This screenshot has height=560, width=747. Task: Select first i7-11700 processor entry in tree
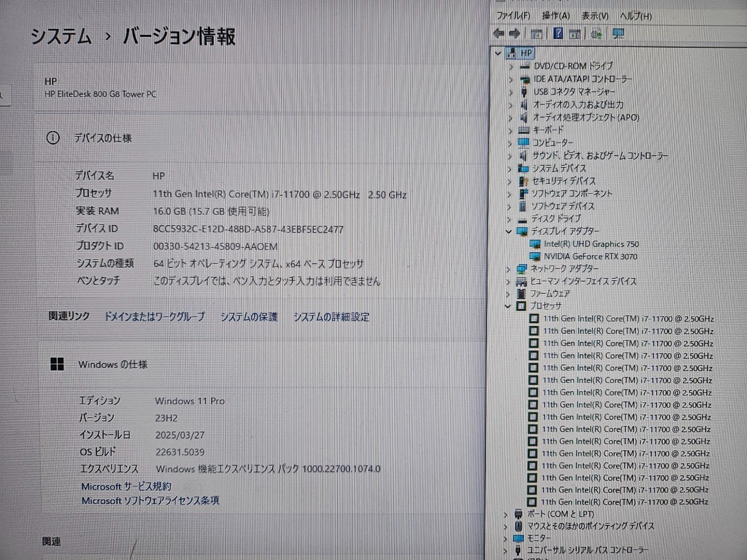(x=629, y=319)
